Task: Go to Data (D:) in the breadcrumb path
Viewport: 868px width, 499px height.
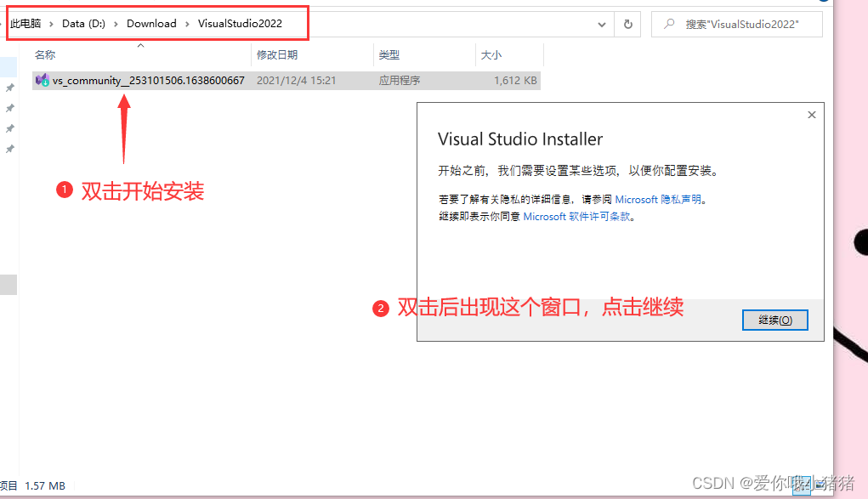Action: click(x=83, y=24)
